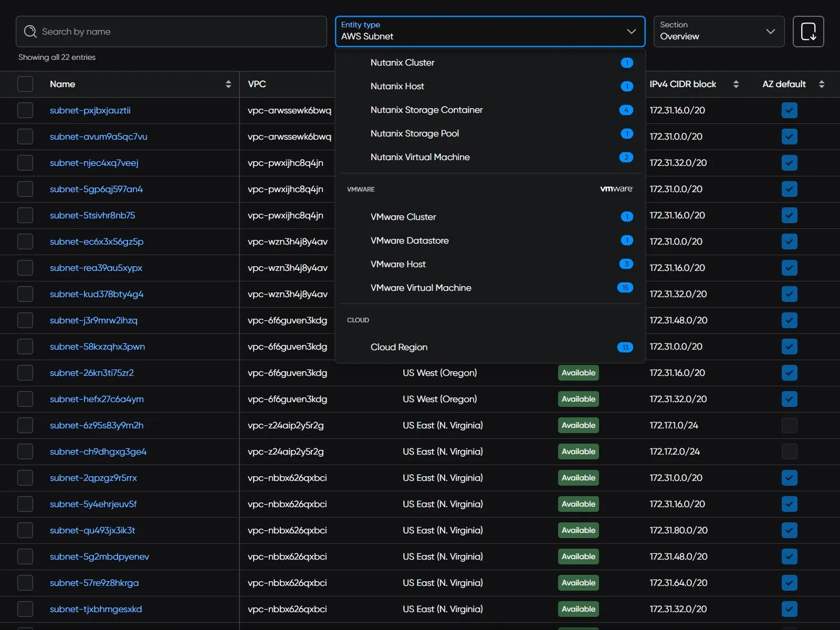Choose Nutanix Cluster entity type
This screenshot has height=630, width=840.
pos(490,62)
